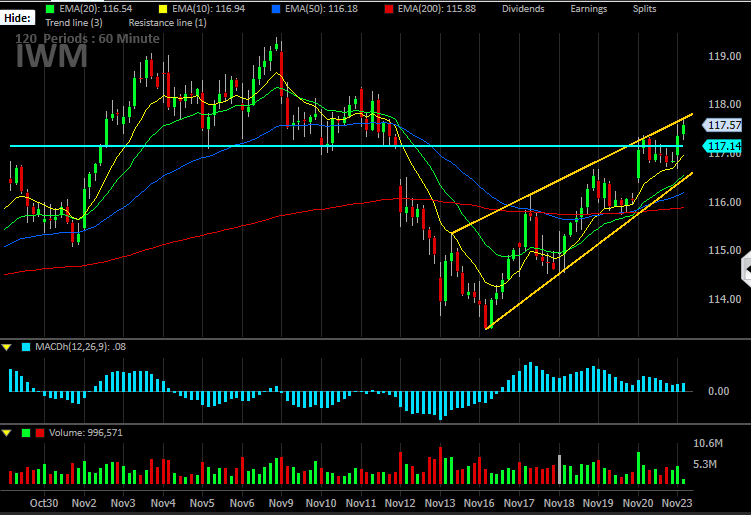Click the Volume green color swatch
This screenshot has width=751, height=515.
(x=26, y=433)
